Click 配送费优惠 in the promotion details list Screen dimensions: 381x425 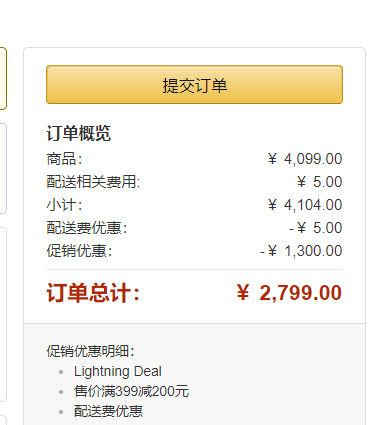click(x=108, y=411)
